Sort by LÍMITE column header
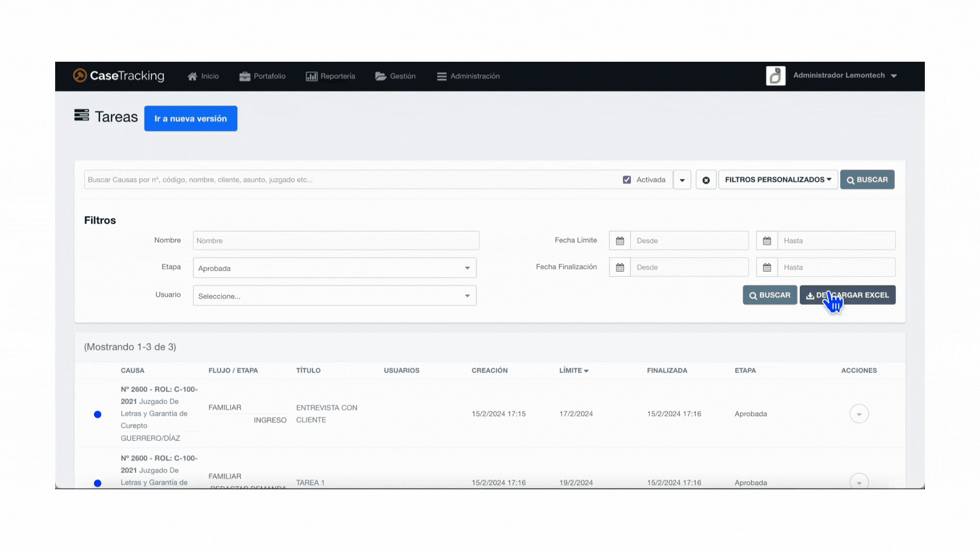This screenshot has height=551, width=980. [x=574, y=370]
